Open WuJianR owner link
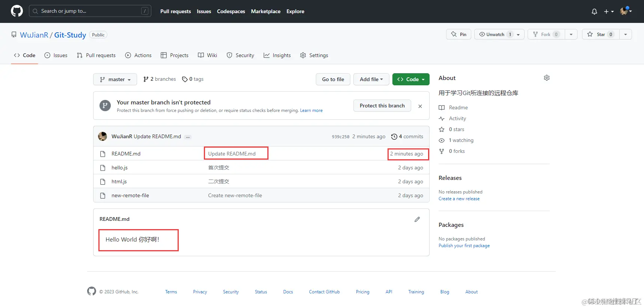The image size is (644, 308). [x=34, y=35]
